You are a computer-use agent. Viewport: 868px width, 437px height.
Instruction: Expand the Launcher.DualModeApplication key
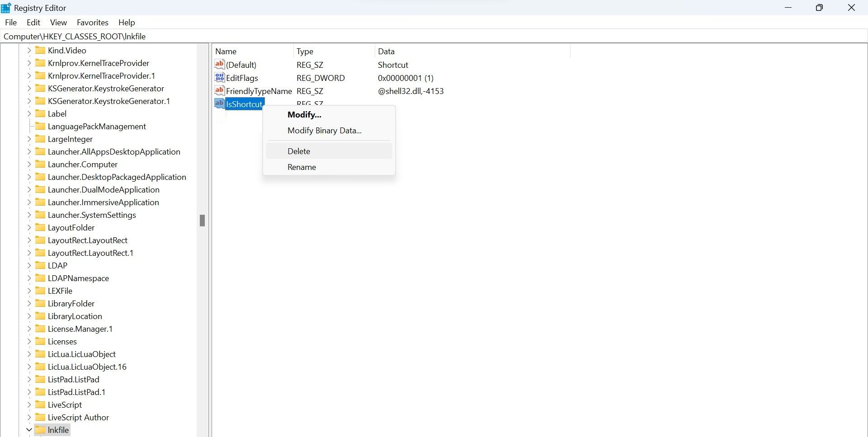pos(29,189)
